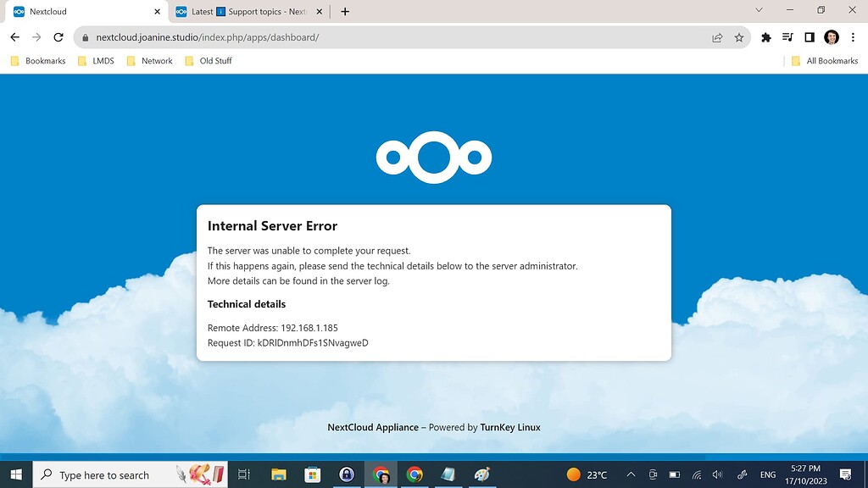The height and width of the screenshot is (488, 868).
Task: Open the Chrome three-dot menu
Action: coord(853,37)
